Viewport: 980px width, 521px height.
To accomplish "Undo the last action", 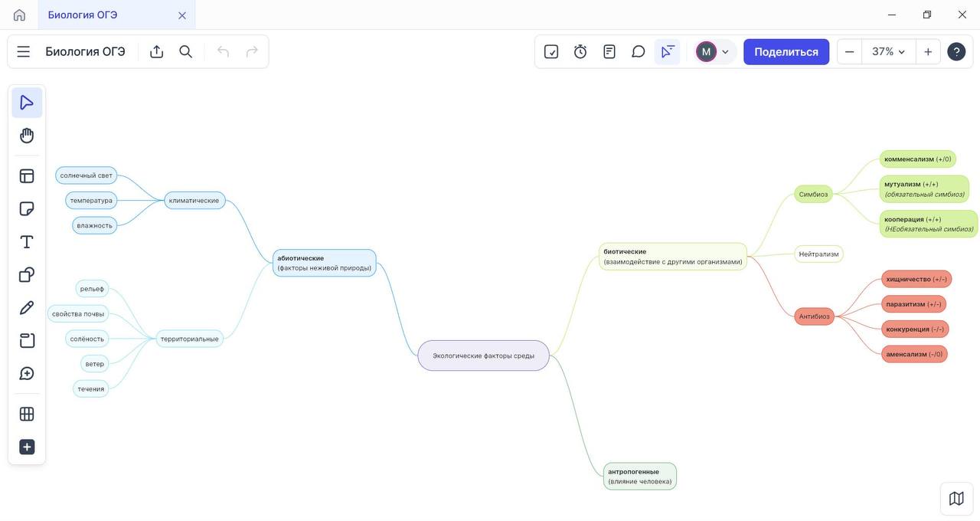I will (x=223, y=51).
